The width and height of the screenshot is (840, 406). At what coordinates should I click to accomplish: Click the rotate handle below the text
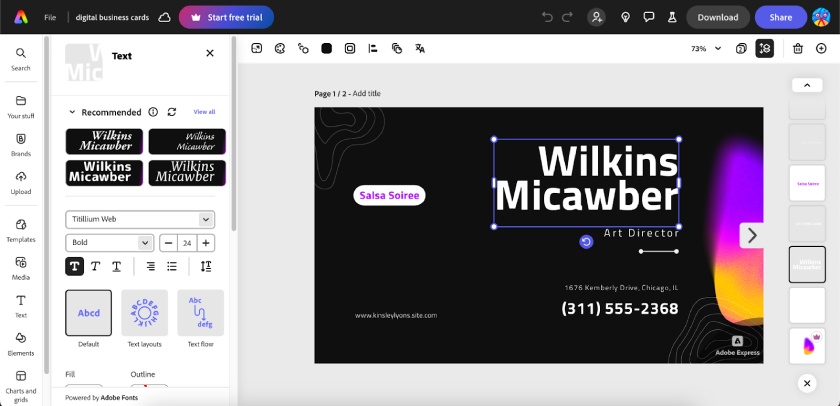pyautogui.click(x=586, y=242)
